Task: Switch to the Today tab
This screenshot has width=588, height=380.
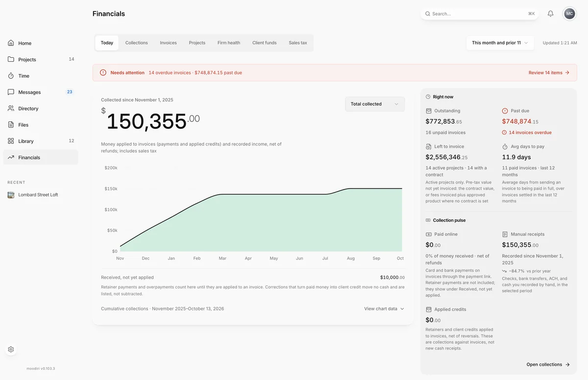Action: [x=107, y=43]
